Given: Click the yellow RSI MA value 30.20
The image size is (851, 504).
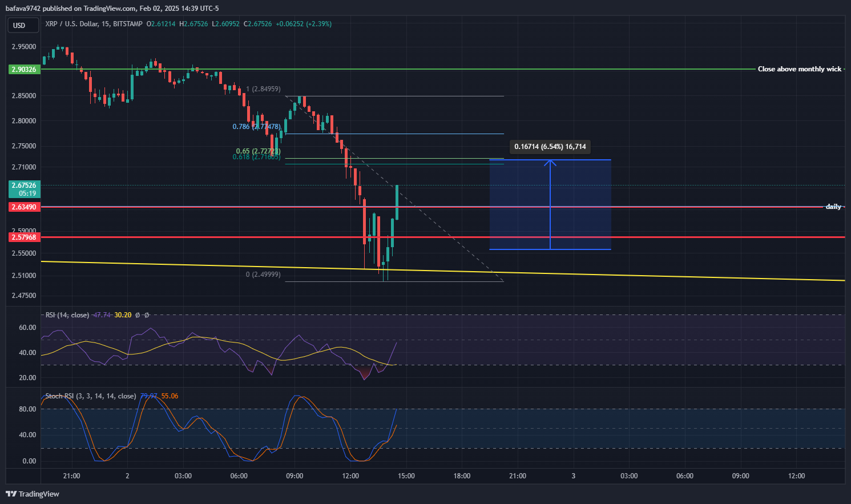Looking at the screenshot, I should coord(123,315).
